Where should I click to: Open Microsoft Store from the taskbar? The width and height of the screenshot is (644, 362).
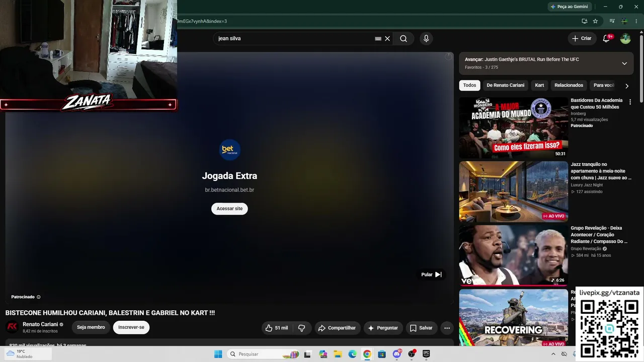coord(382,354)
